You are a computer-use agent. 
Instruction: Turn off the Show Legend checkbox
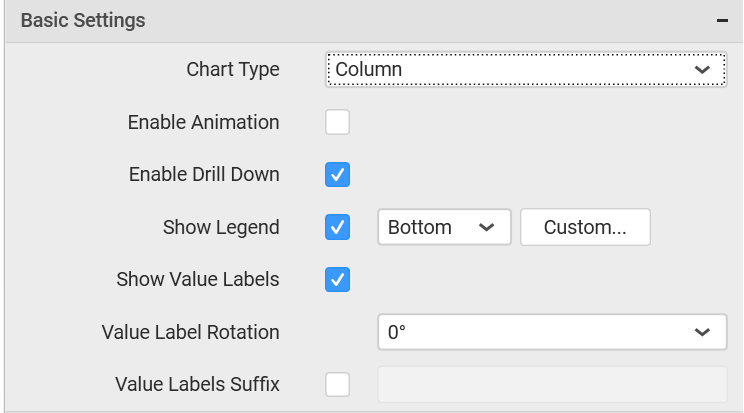[338, 227]
